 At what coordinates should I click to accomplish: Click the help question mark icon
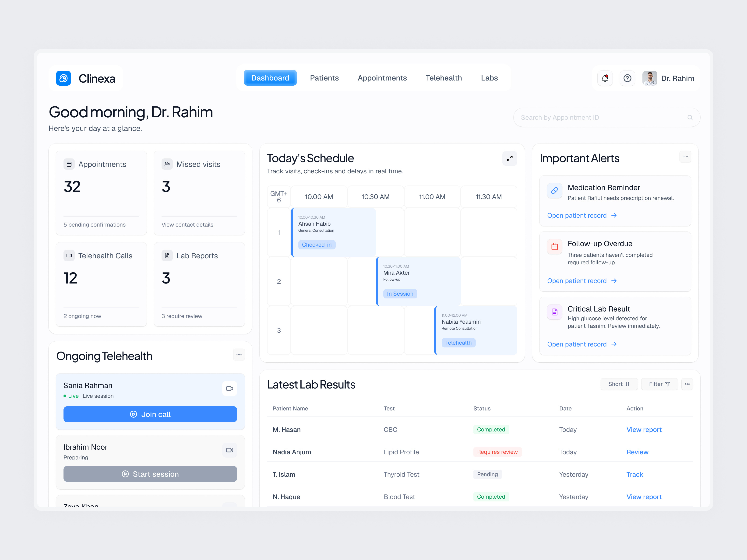(x=627, y=78)
